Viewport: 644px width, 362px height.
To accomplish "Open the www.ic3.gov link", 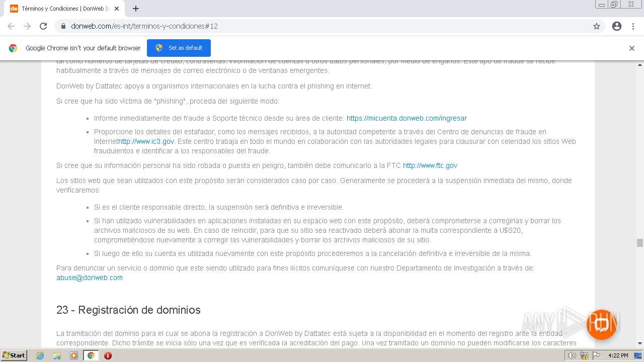I will [x=146, y=141].
